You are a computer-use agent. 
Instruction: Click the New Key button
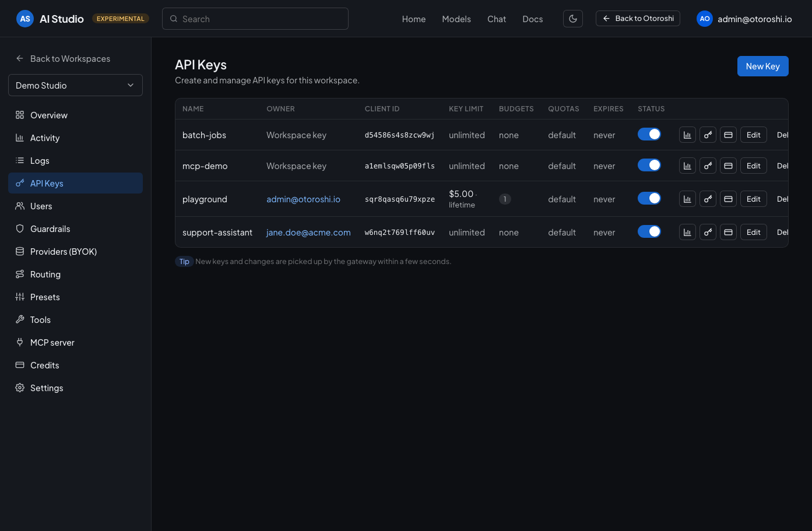click(x=762, y=66)
